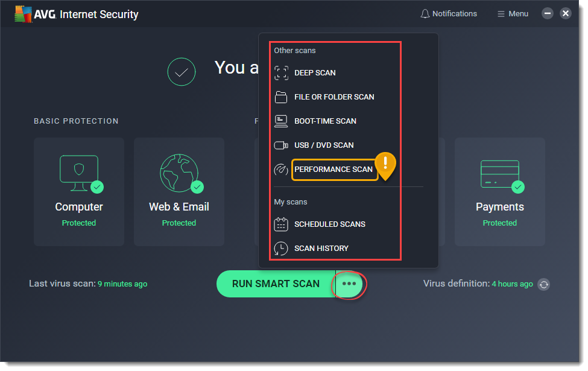The image size is (588, 371).
Task: Click the USB / DVD Scan icon
Action: pos(281,145)
